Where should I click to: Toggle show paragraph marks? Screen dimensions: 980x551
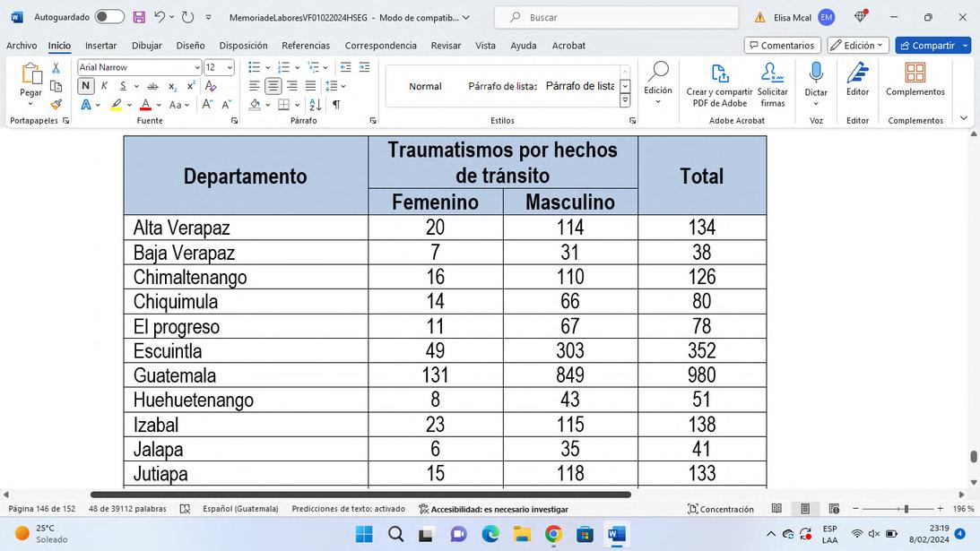point(336,104)
